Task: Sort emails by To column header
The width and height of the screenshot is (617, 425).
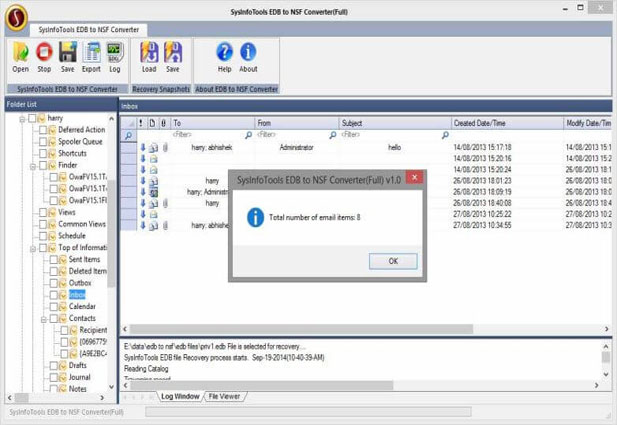Action: click(x=212, y=123)
